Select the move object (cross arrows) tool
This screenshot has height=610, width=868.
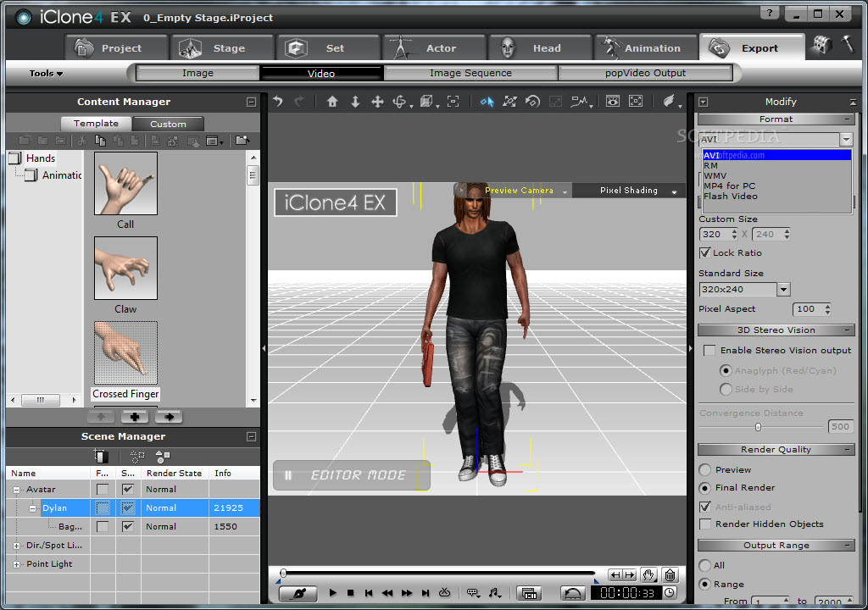(x=377, y=102)
